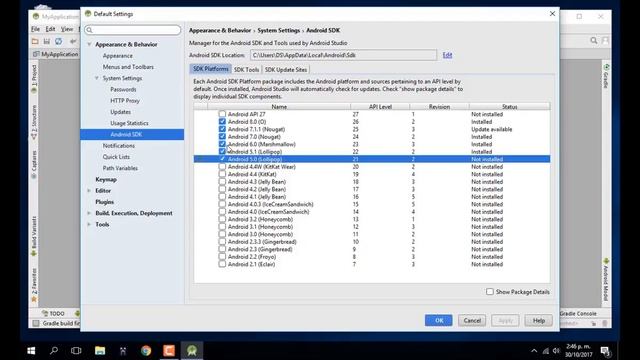The height and width of the screenshot is (360, 640).
Task: Click the Android SDK Location path field
Action: [x=343, y=55]
